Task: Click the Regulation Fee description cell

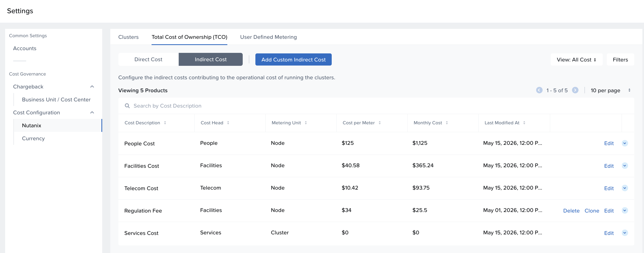Action: (x=143, y=211)
